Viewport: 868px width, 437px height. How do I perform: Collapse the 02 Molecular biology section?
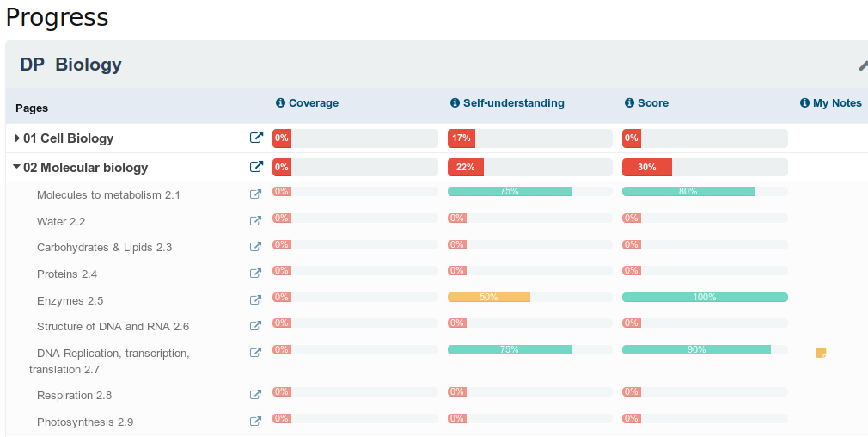pos(17,167)
